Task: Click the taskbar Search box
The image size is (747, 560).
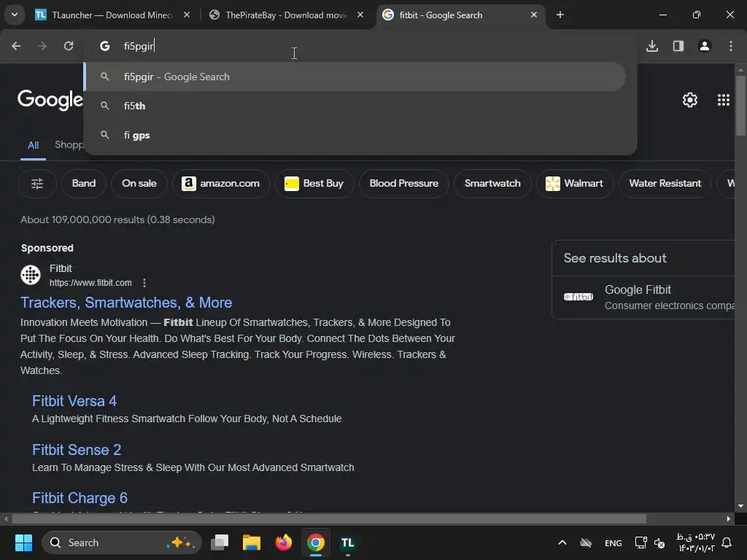Action: point(122,542)
